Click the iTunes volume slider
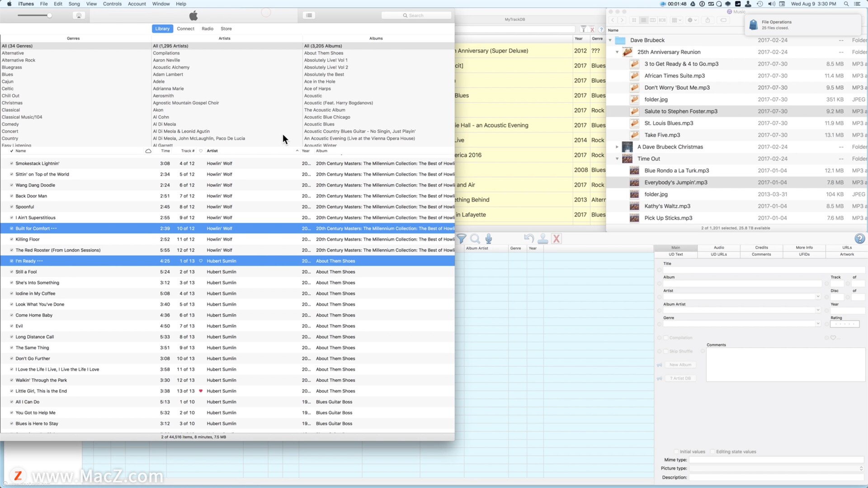This screenshot has width=868, height=488. tap(34, 15)
